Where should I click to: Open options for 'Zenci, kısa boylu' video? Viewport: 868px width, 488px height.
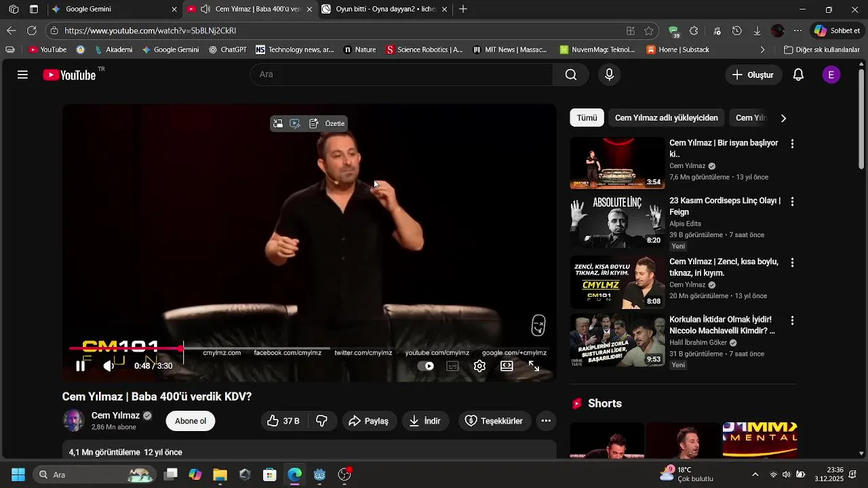(x=792, y=262)
